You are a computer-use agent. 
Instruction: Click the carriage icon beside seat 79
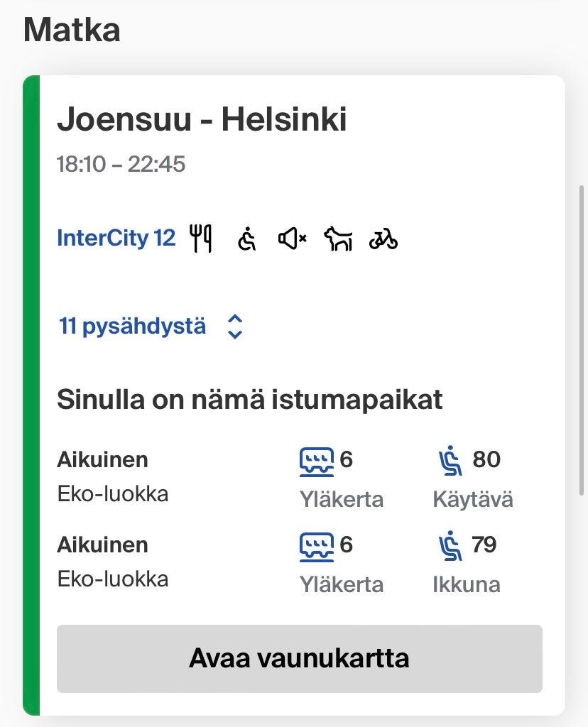pyautogui.click(x=316, y=546)
